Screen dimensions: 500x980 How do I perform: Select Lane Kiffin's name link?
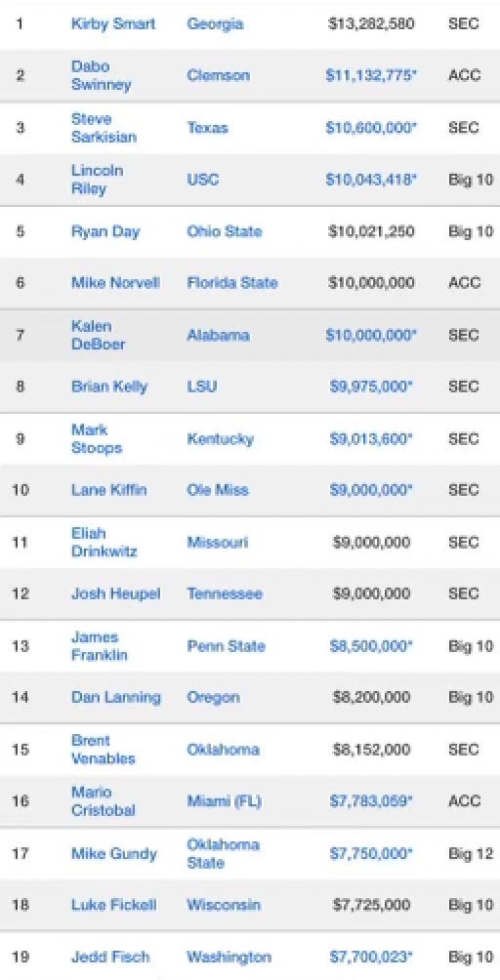click(108, 490)
